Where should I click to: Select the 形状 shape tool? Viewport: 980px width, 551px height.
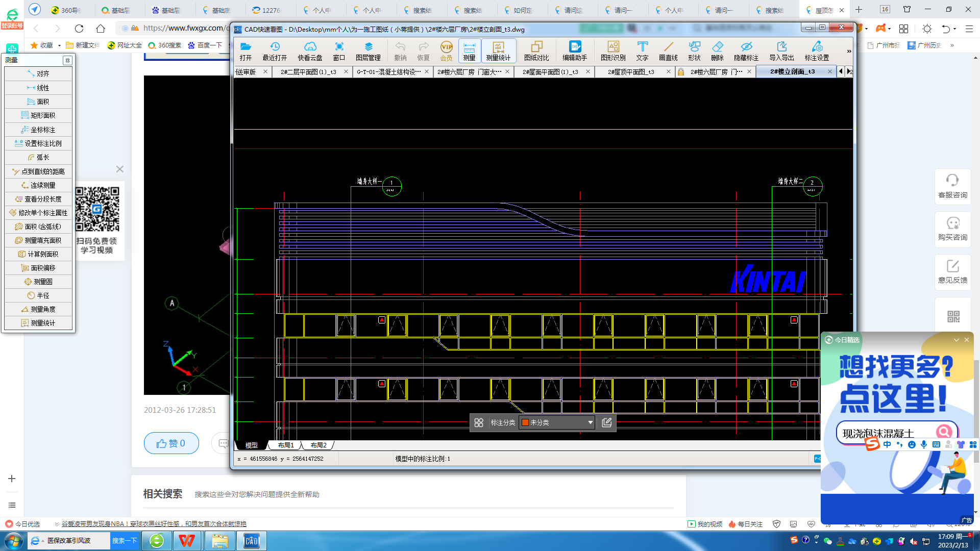click(x=694, y=51)
